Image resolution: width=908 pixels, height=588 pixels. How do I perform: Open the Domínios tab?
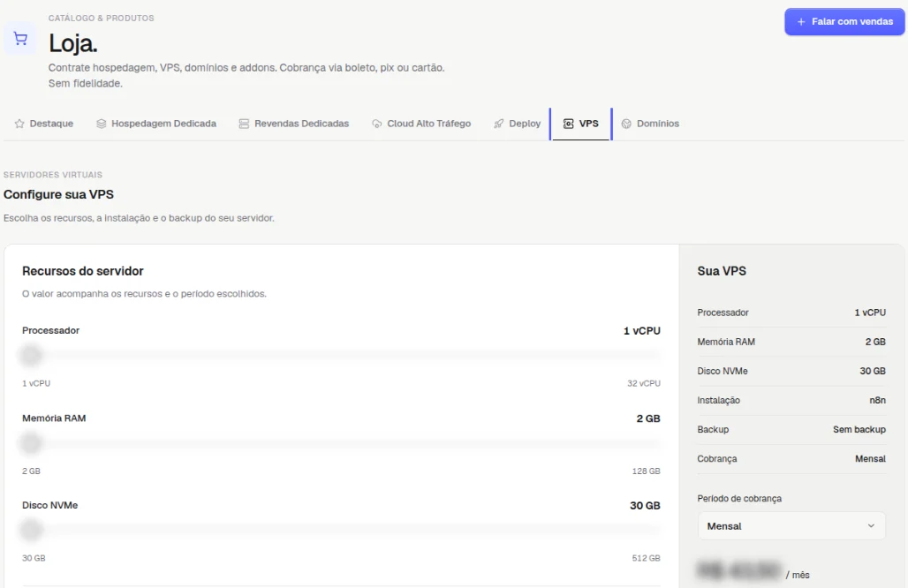[650, 124]
